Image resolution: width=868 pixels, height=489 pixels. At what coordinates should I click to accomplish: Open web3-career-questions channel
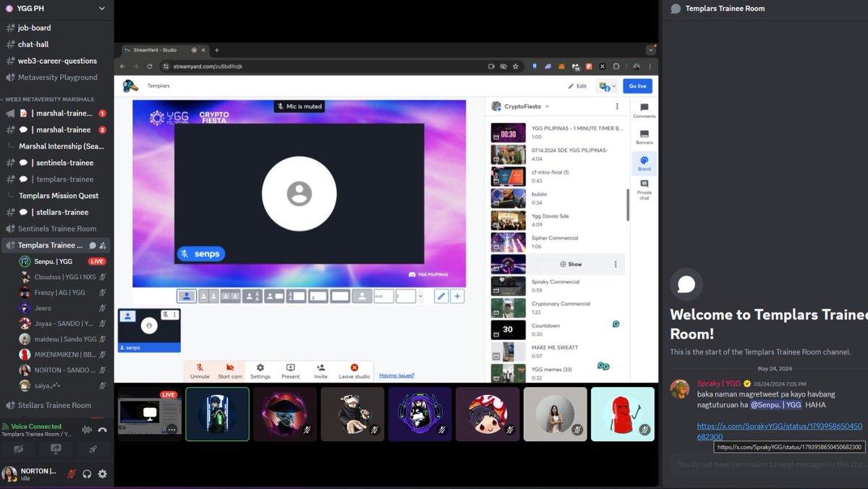(56, 61)
